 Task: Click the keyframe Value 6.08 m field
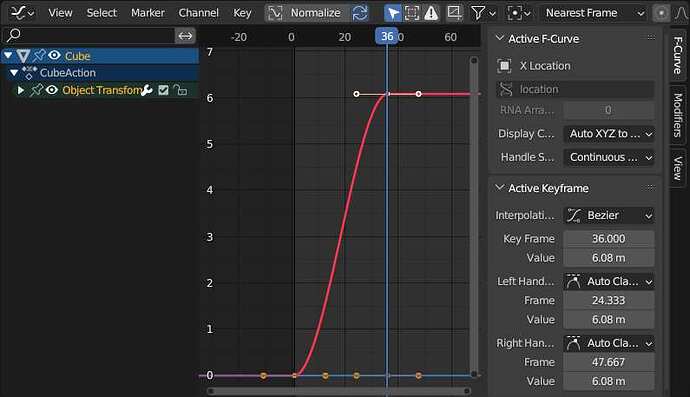point(609,258)
